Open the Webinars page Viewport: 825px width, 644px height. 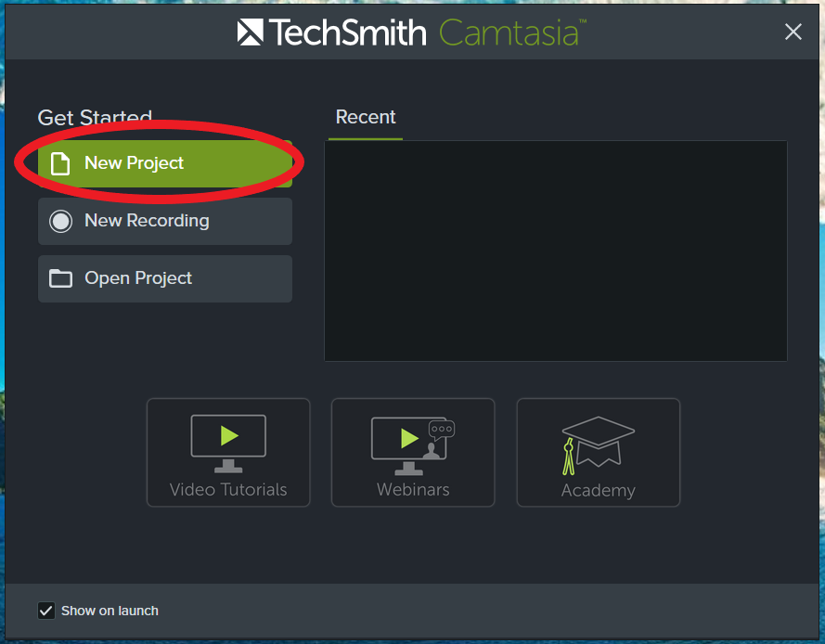coord(412,453)
